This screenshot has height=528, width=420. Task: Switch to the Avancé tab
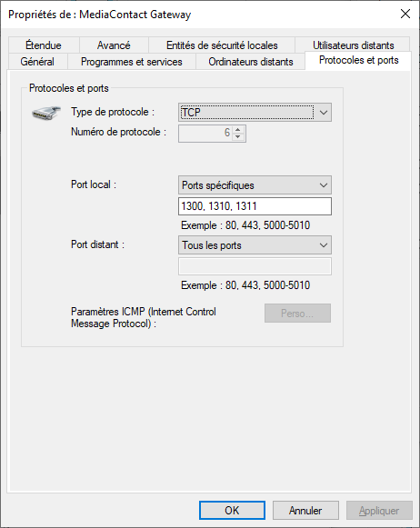pyautogui.click(x=114, y=45)
